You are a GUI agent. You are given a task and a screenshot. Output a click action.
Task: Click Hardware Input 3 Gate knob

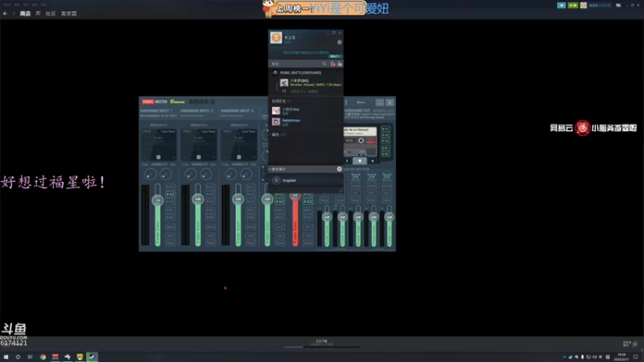[x=246, y=175]
